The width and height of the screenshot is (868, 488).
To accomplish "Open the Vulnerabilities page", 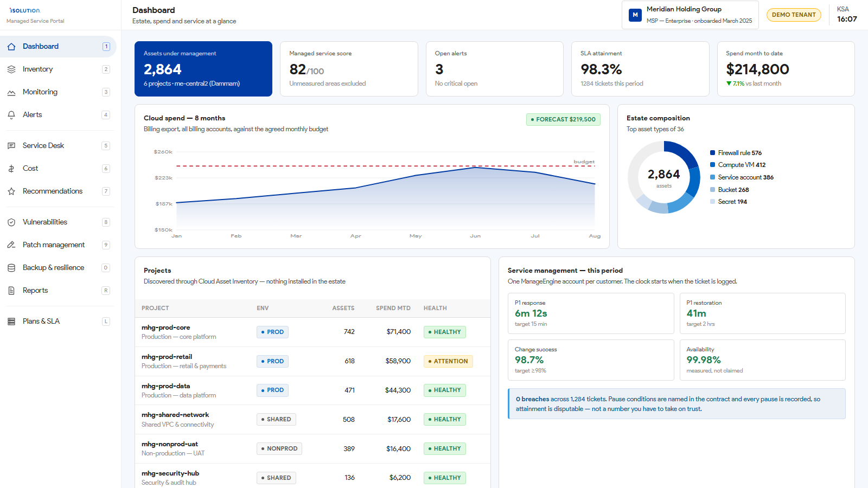I will (58, 222).
